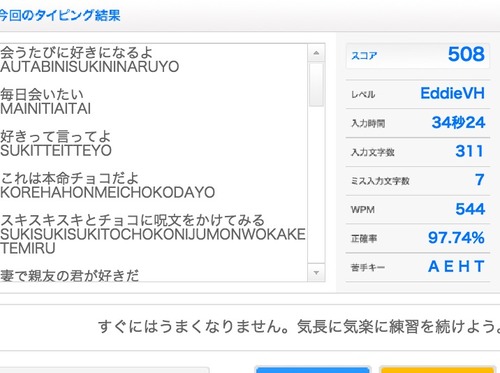Viewport: 500px width, 373px height.
Task: Click the scroll up arrow in results list
Action: coord(316,53)
